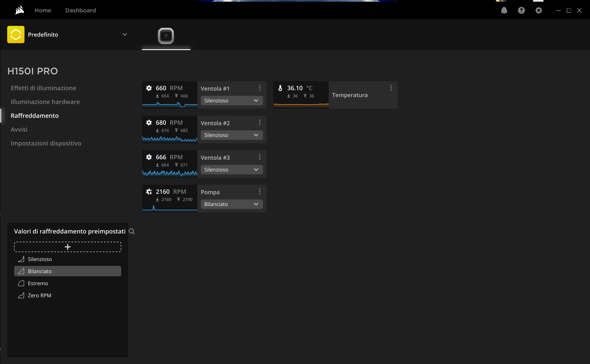Click the Pompa RPM graph
Screen dimensions: 590x364
point(170,208)
